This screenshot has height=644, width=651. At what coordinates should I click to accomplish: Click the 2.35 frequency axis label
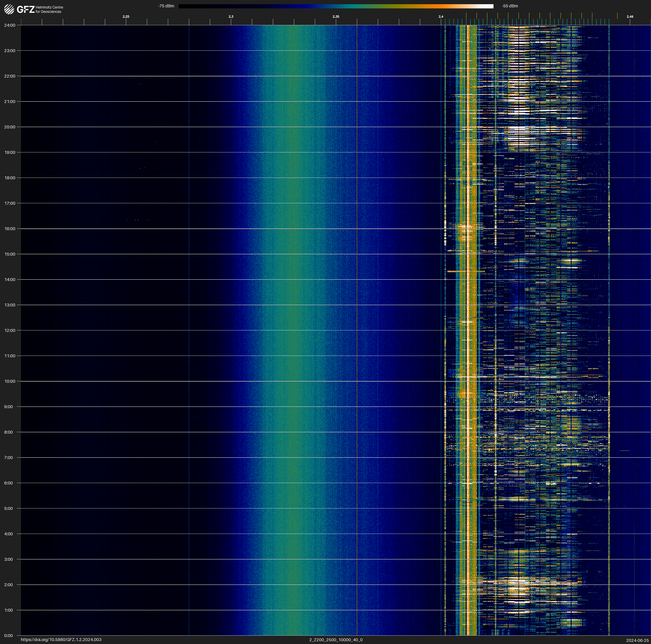(x=336, y=17)
